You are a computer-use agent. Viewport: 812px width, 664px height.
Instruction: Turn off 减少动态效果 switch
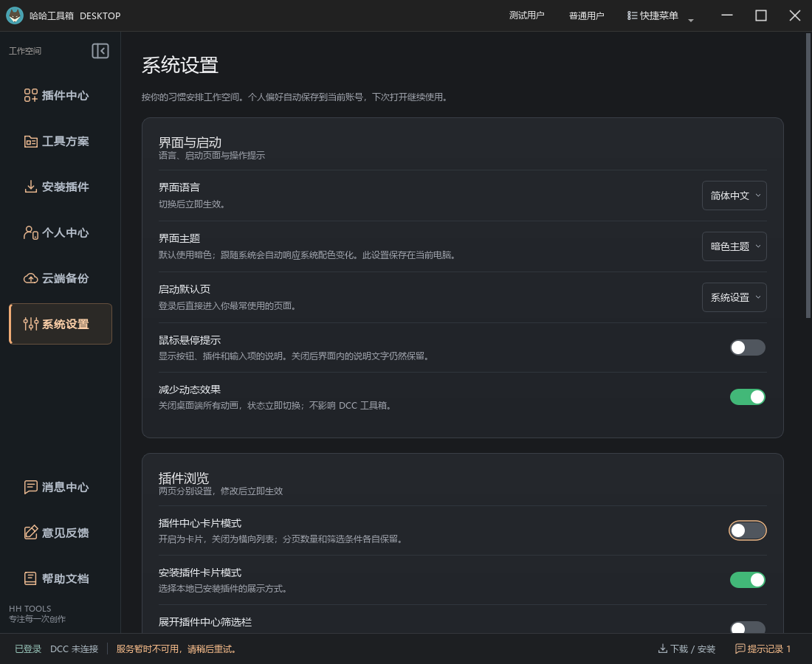point(747,397)
